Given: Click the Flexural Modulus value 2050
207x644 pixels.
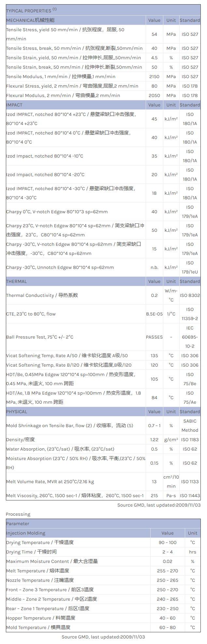Looking at the screenshot, I should pyautogui.click(x=154, y=95).
